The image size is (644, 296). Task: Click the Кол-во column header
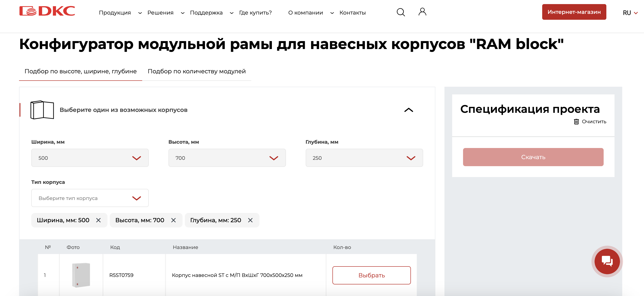[342, 247]
